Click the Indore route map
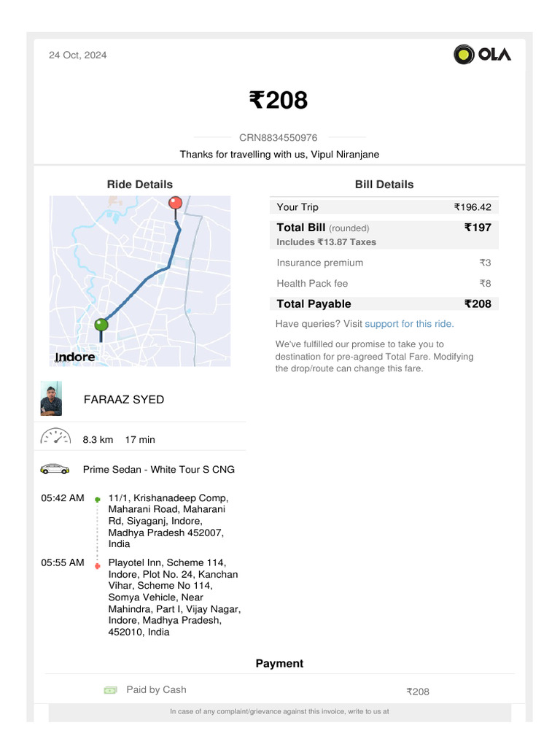 pyautogui.click(x=140, y=281)
